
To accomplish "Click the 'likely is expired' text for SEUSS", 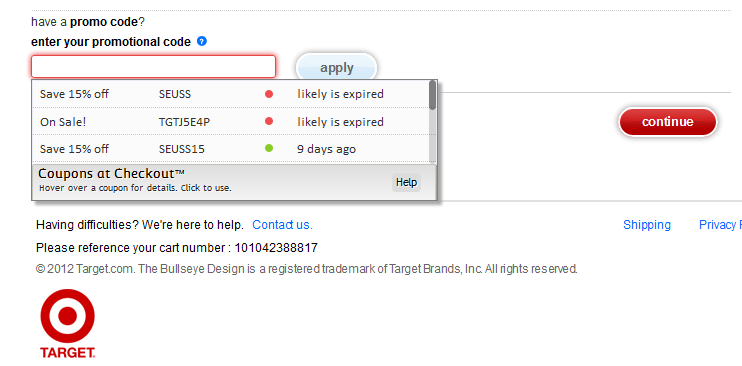I will [x=340, y=94].
